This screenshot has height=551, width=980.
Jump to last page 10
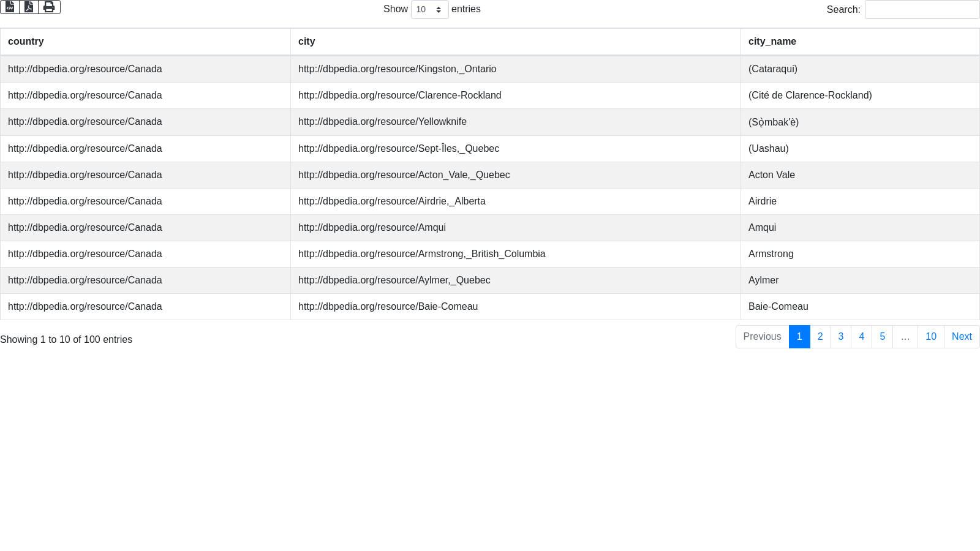coord(931,337)
